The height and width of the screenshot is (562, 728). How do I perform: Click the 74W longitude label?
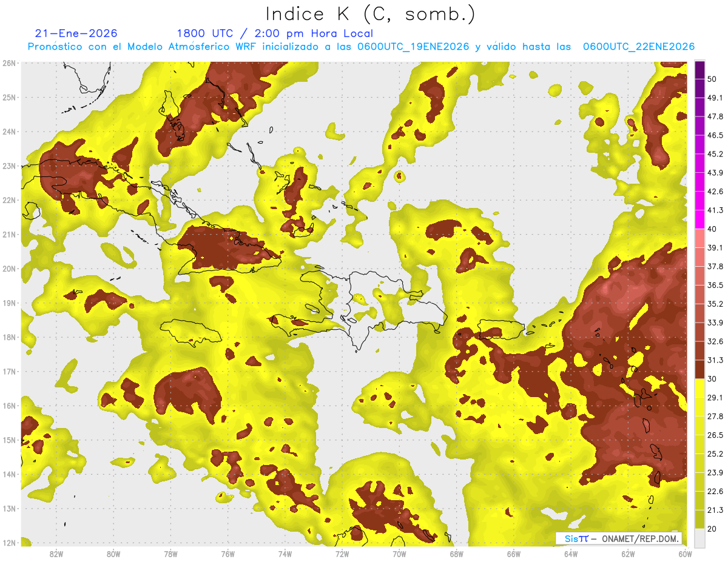(285, 554)
